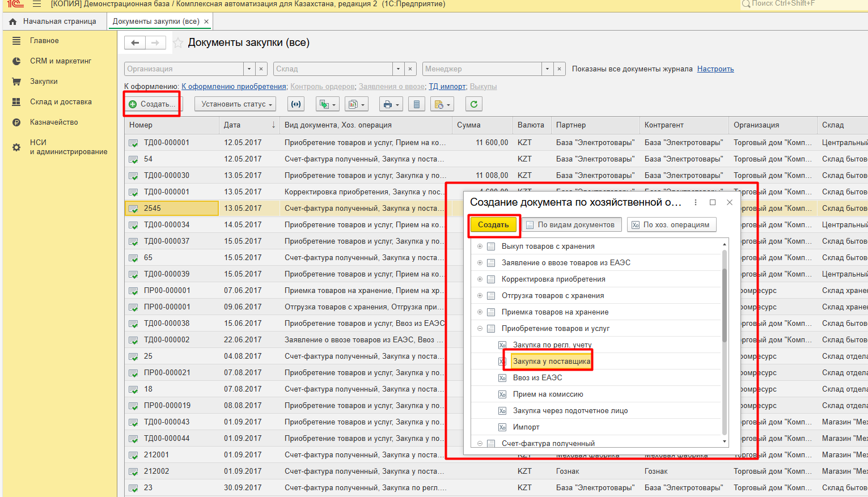Expand the Выкуп товаров с хранения node
The width and height of the screenshot is (868, 497).
480,247
